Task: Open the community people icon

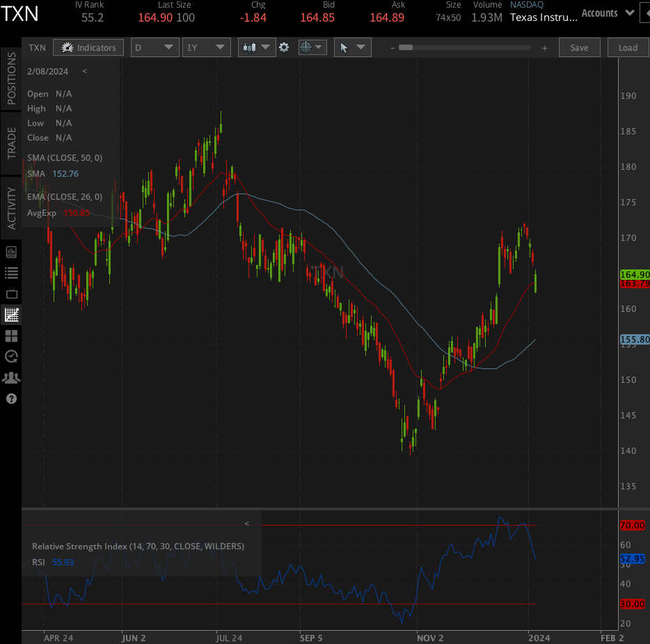Action: [x=10, y=377]
